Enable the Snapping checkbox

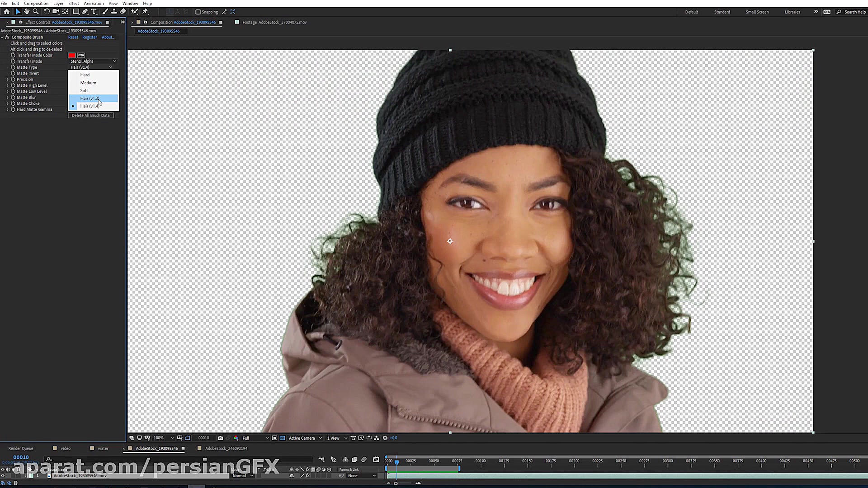(x=198, y=12)
